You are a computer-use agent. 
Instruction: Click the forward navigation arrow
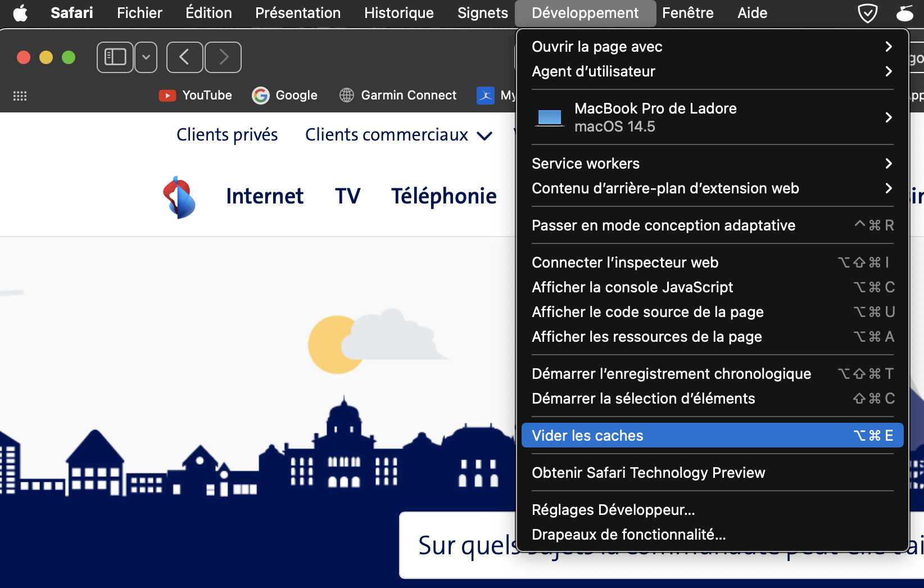click(223, 57)
